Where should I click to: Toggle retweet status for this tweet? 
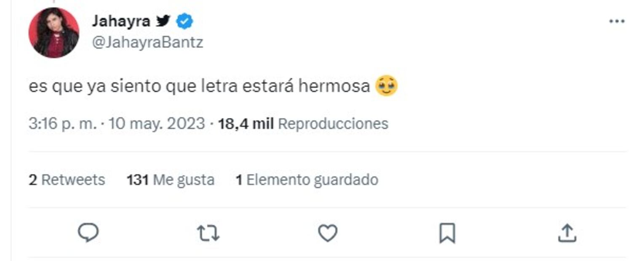coord(209,233)
